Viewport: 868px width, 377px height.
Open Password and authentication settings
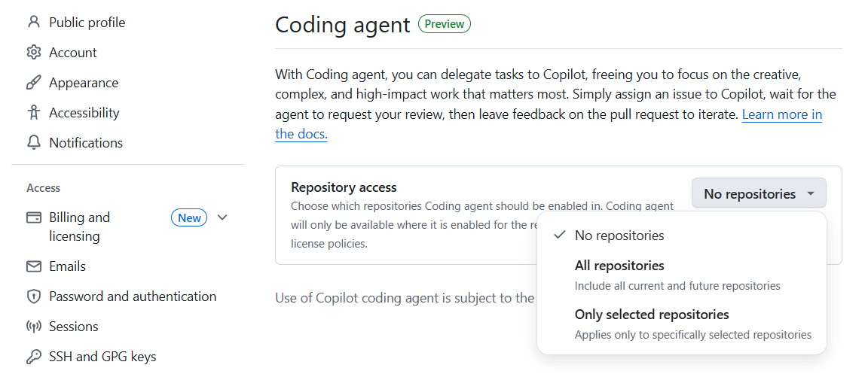tap(133, 296)
